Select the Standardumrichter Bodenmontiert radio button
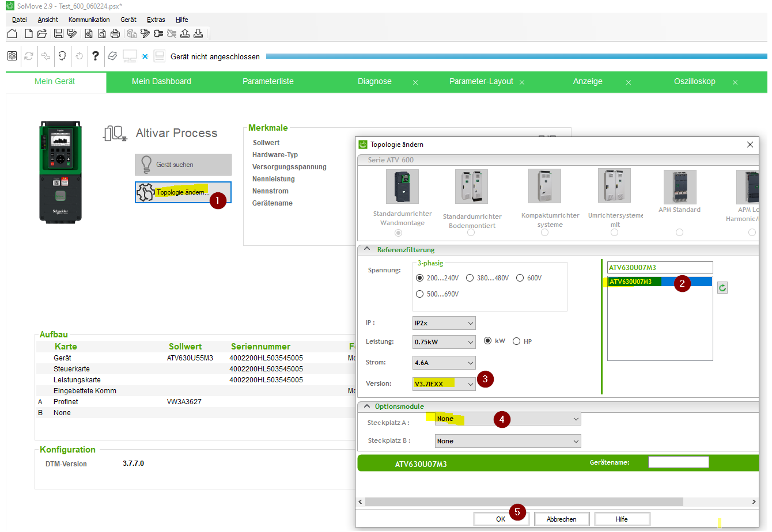The image size is (772, 532). (x=471, y=233)
